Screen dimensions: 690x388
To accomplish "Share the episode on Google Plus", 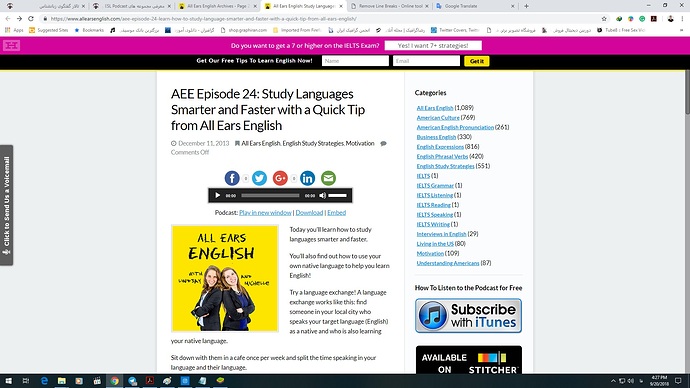I will (280, 178).
